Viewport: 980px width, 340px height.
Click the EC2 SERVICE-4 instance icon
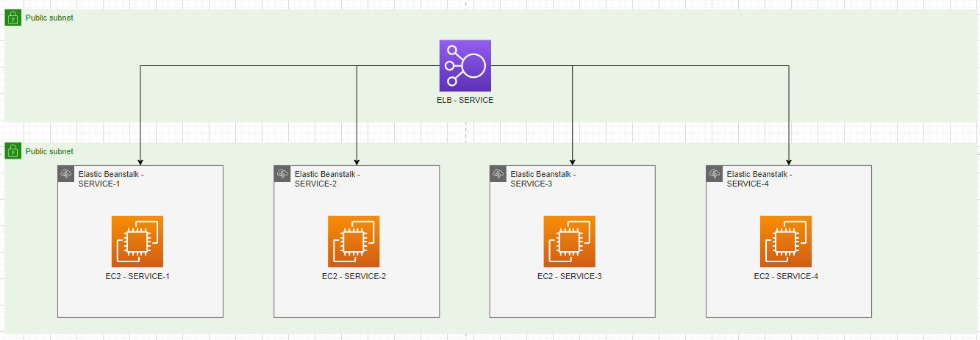[x=786, y=241]
